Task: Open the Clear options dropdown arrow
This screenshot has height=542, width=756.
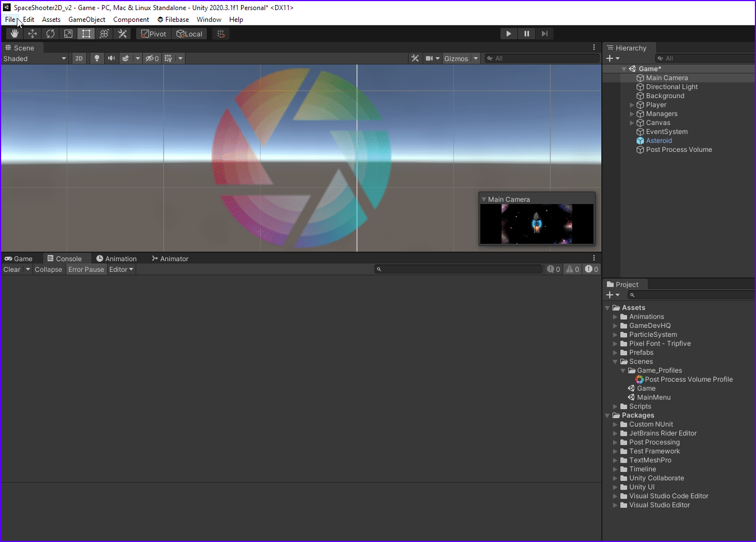Action: [28, 270]
